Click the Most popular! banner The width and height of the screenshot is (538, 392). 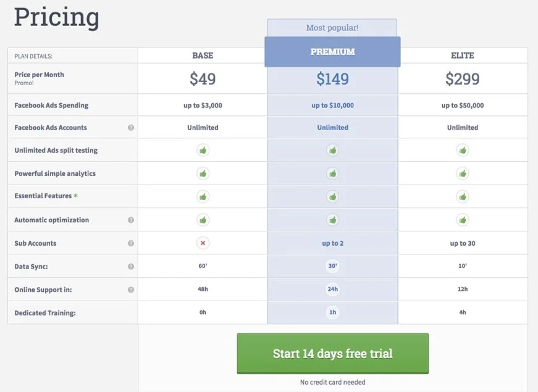pyautogui.click(x=332, y=28)
